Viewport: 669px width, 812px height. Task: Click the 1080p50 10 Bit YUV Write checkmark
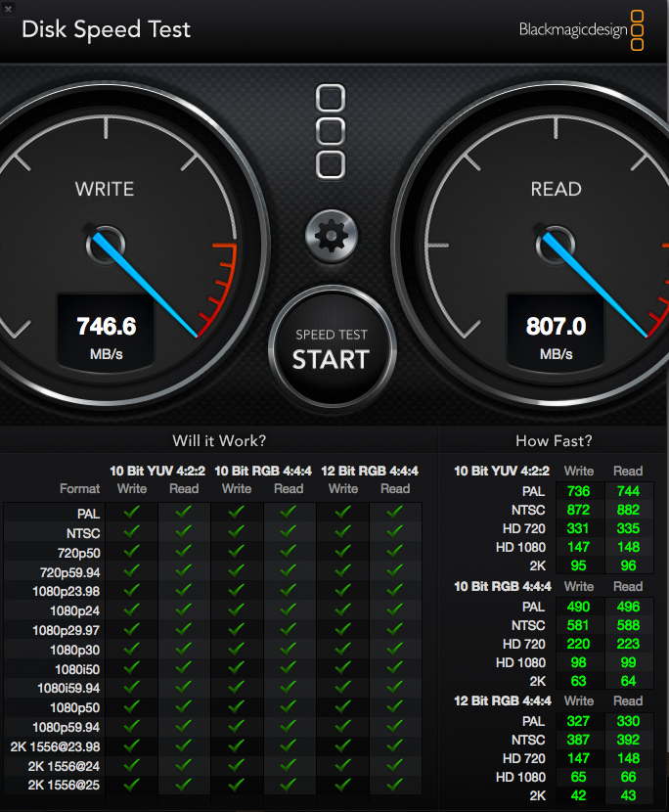[x=131, y=705]
